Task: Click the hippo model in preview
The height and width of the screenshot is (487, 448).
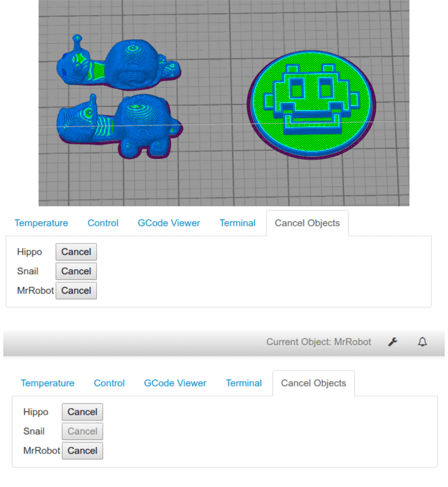Action: click(120, 126)
